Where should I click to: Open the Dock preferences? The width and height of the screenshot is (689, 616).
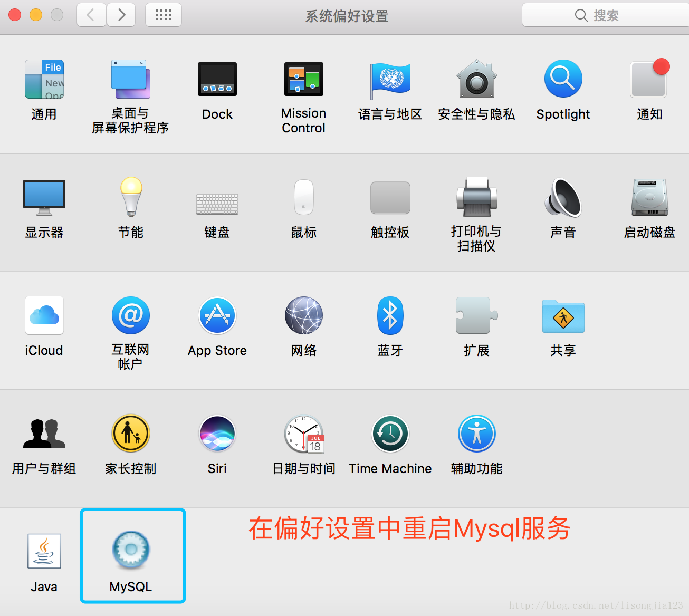(x=217, y=79)
